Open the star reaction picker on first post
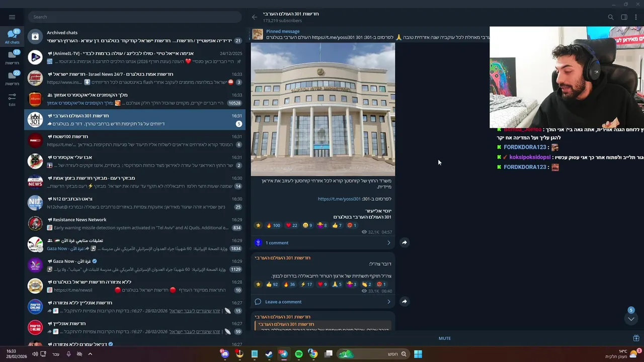Viewport: 644px width, 362px height. [x=258, y=225]
